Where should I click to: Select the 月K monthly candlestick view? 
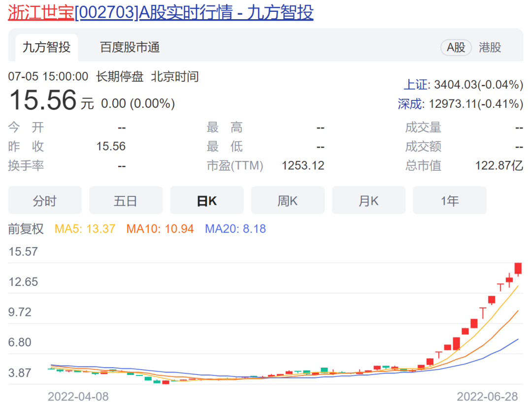click(368, 201)
